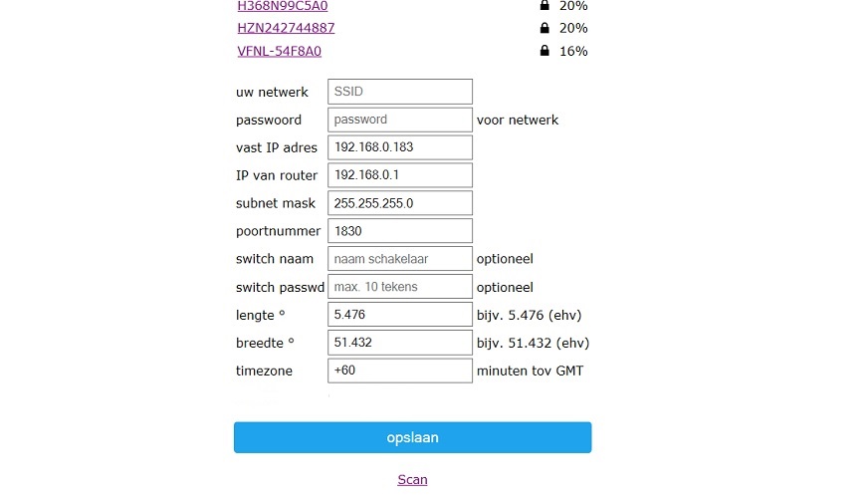This screenshot has height=498, width=868.
Task: Click the Scan link
Action: click(412, 479)
